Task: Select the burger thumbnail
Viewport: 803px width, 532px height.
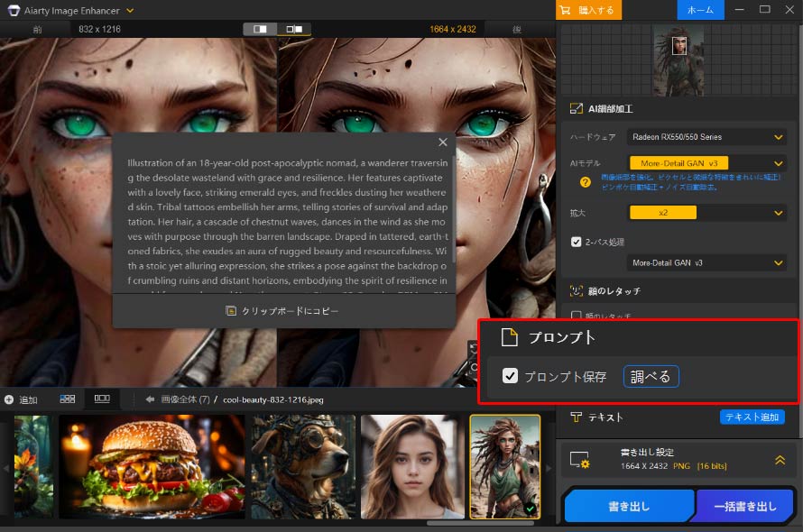Action: pos(152,467)
